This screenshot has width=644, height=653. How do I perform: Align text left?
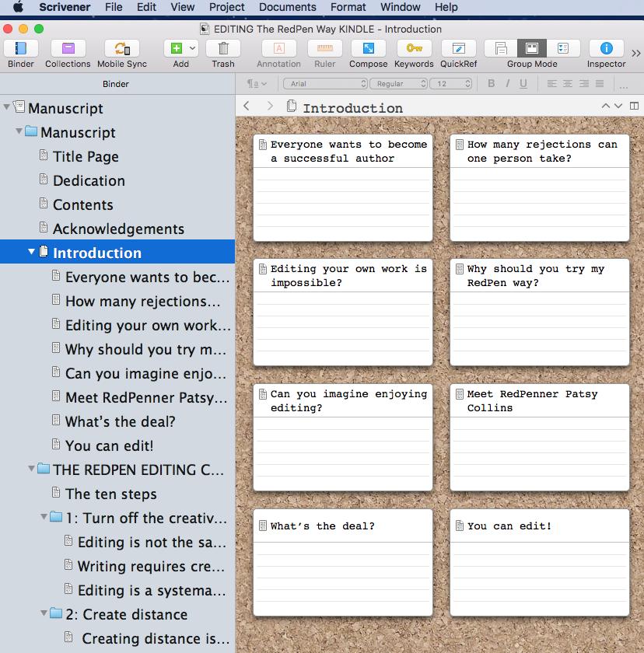click(552, 84)
